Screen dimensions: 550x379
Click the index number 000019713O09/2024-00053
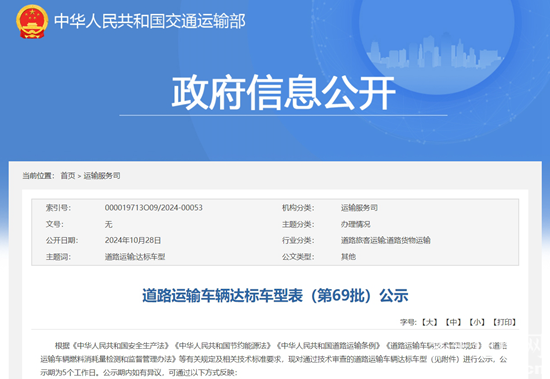point(154,208)
